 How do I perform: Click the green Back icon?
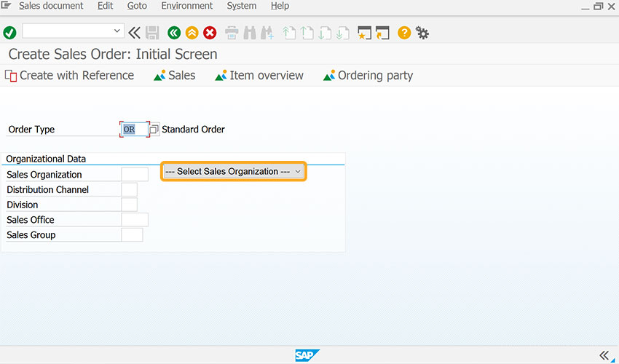(x=174, y=33)
